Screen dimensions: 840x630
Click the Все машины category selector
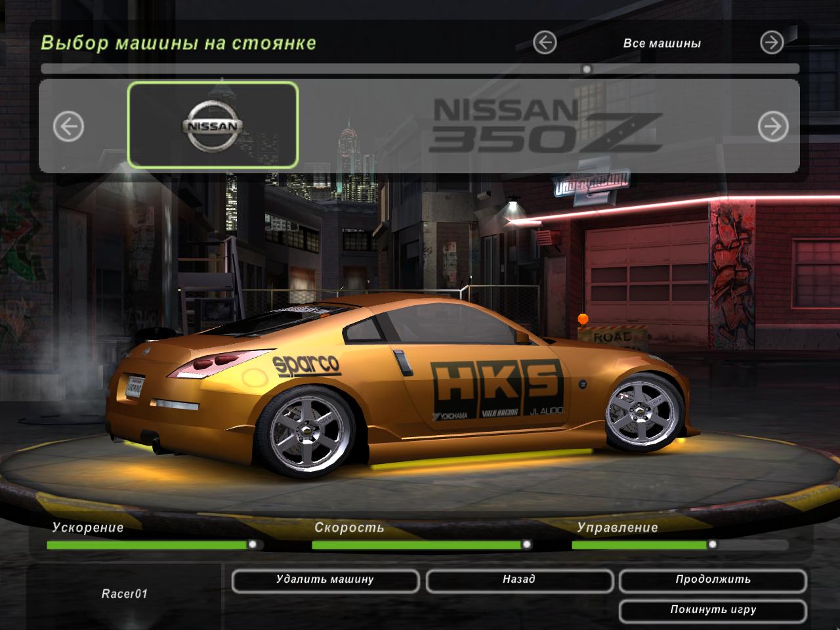pos(661,43)
